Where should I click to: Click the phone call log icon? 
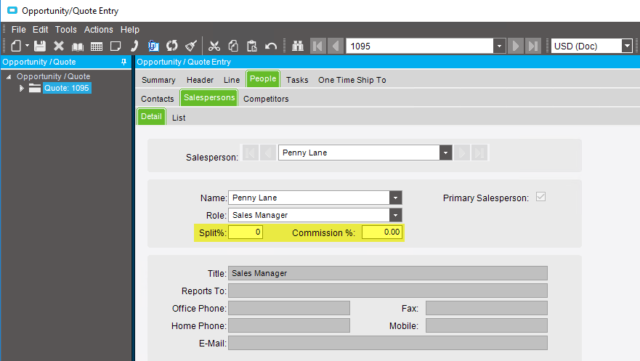(134, 46)
